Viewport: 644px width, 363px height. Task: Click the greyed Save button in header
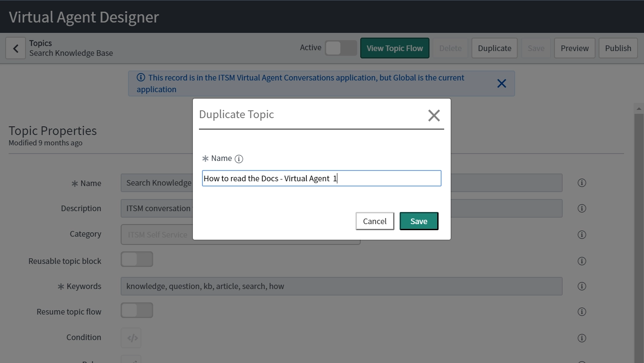click(x=536, y=48)
